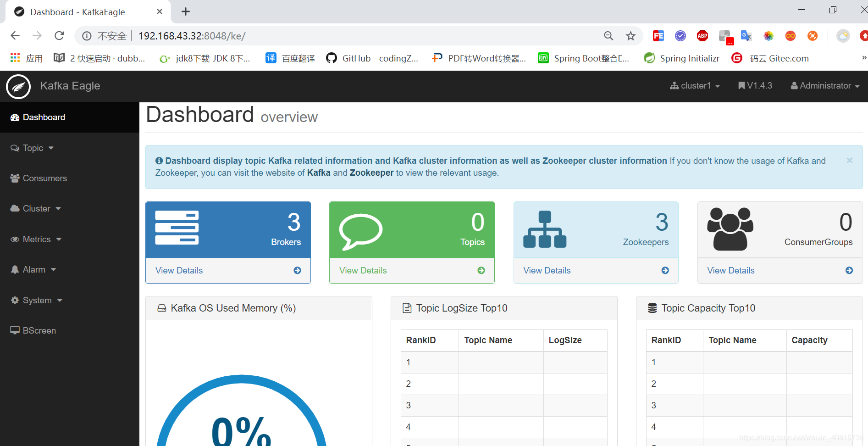Open the Spring Boot整合E bookmark

(583, 58)
